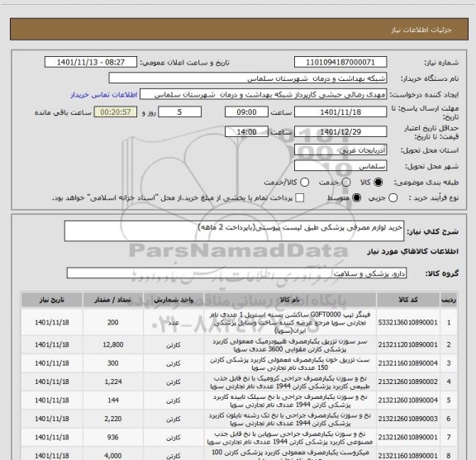
Task: Click the price validity date 1401/12/29 field
Action: point(340,131)
